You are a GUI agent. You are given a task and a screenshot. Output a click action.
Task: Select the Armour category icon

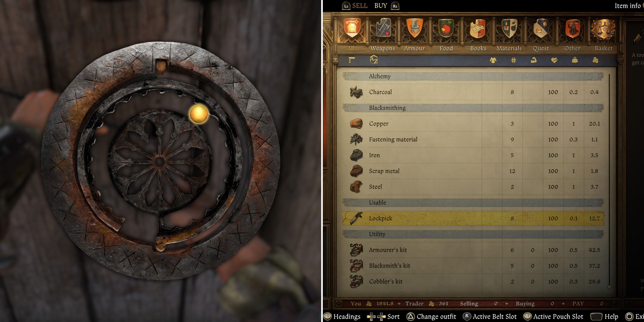coord(413,31)
